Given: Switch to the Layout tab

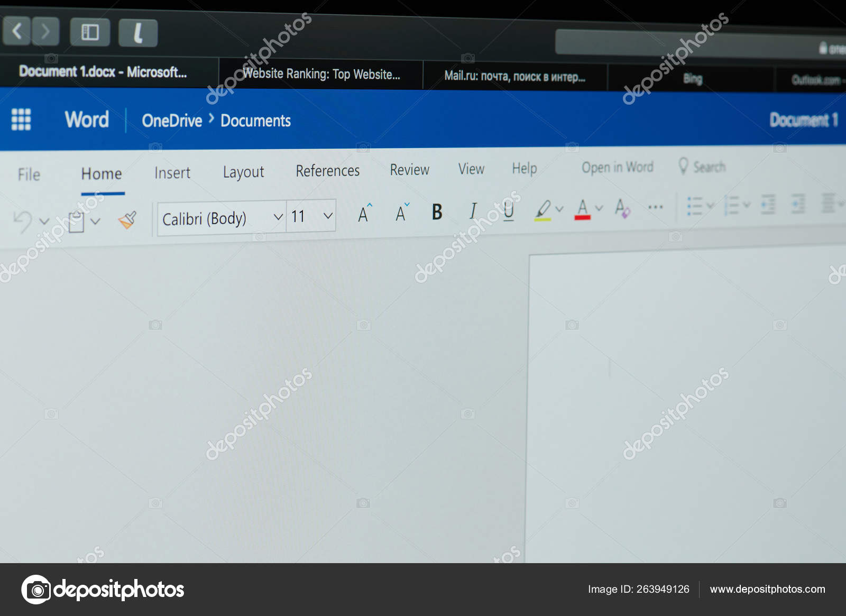Looking at the screenshot, I should (x=243, y=172).
